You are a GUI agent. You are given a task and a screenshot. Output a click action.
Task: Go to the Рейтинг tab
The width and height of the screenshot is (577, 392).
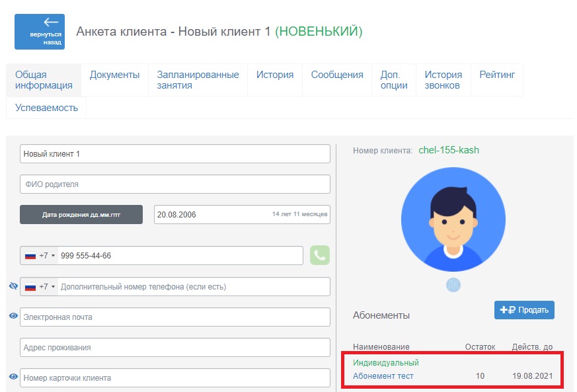pos(497,80)
